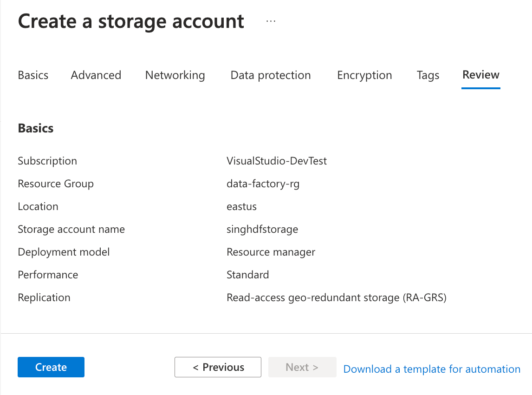Select the Review tab
Image resolution: width=532 pixels, height=395 pixels.
[x=480, y=75]
